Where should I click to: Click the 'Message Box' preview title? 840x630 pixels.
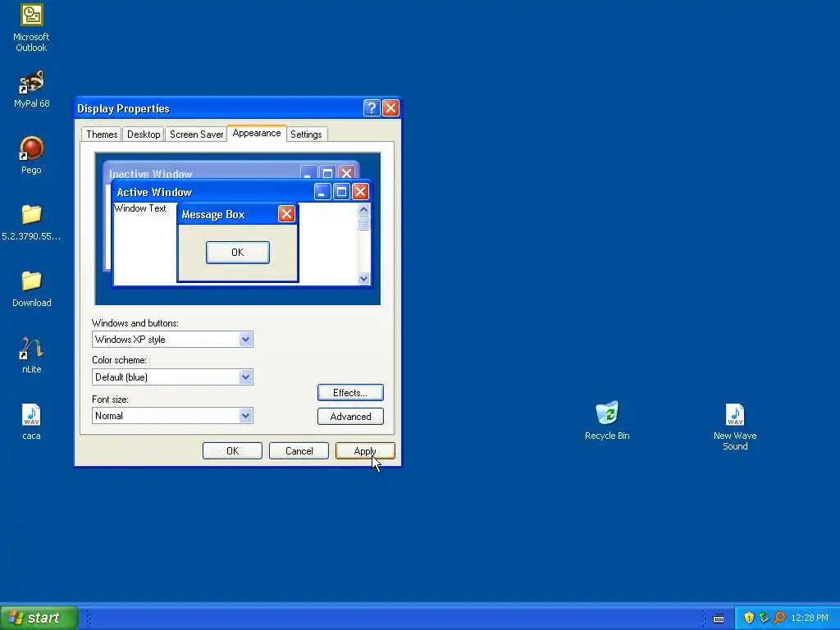point(213,215)
